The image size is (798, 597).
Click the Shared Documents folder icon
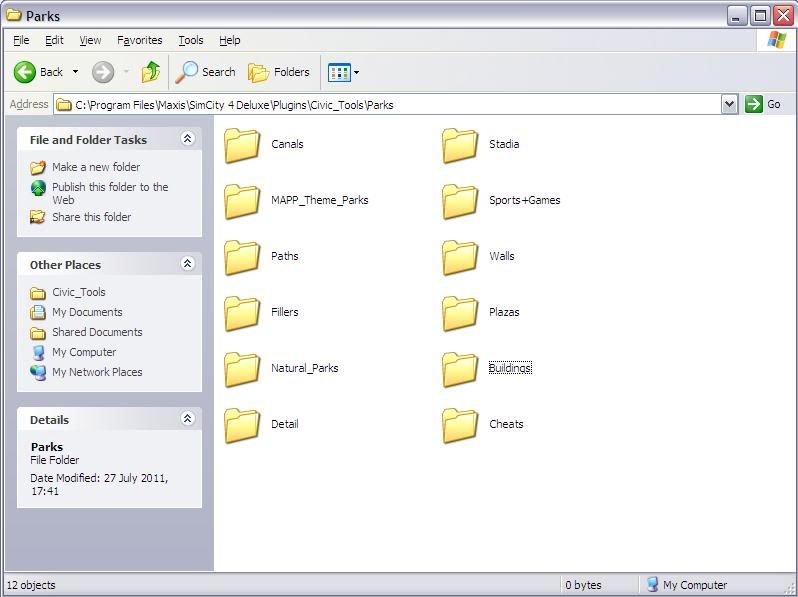38,333
